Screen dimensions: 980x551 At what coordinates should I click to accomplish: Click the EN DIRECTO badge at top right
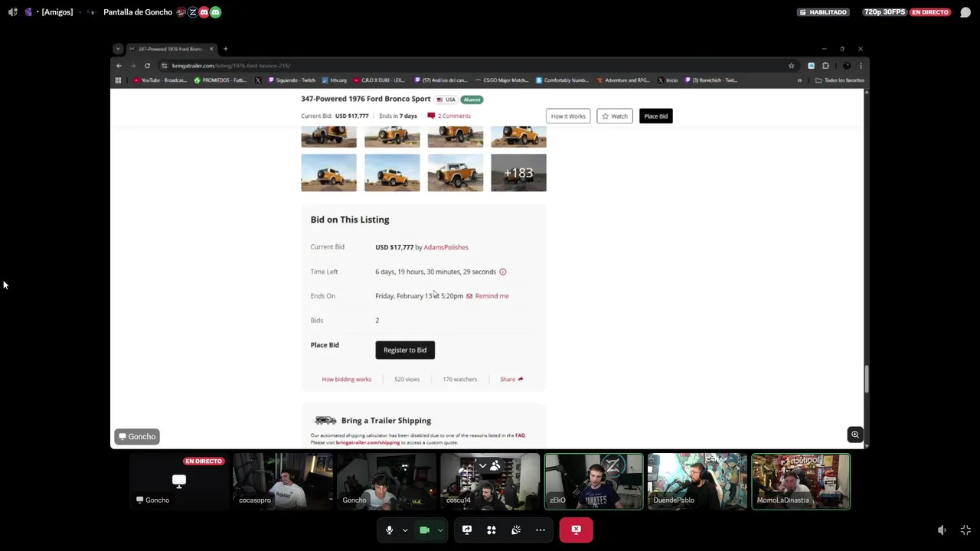tap(930, 12)
